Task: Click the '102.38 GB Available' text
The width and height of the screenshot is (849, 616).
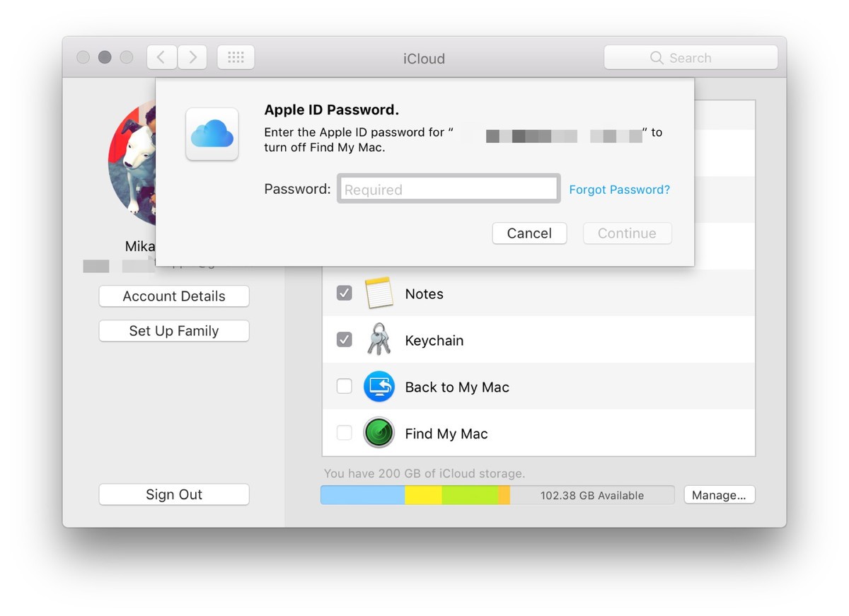Action: coord(592,496)
